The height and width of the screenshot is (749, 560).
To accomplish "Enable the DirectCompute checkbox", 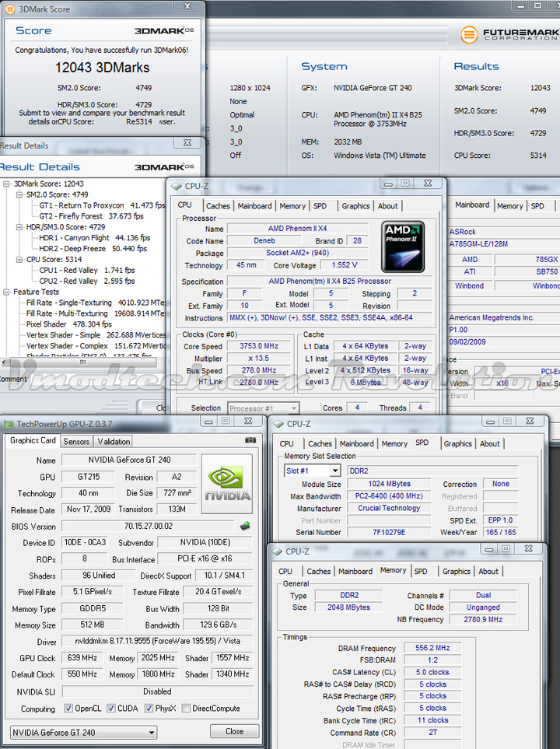I will [x=186, y=708].
